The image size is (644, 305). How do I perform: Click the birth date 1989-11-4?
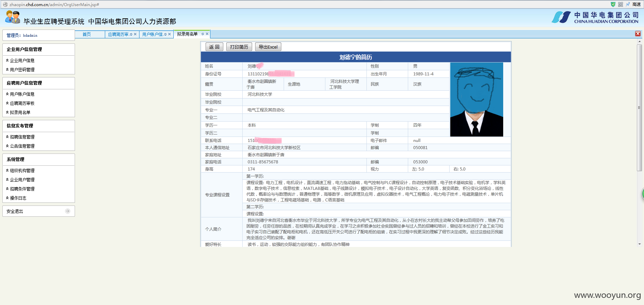423,74
